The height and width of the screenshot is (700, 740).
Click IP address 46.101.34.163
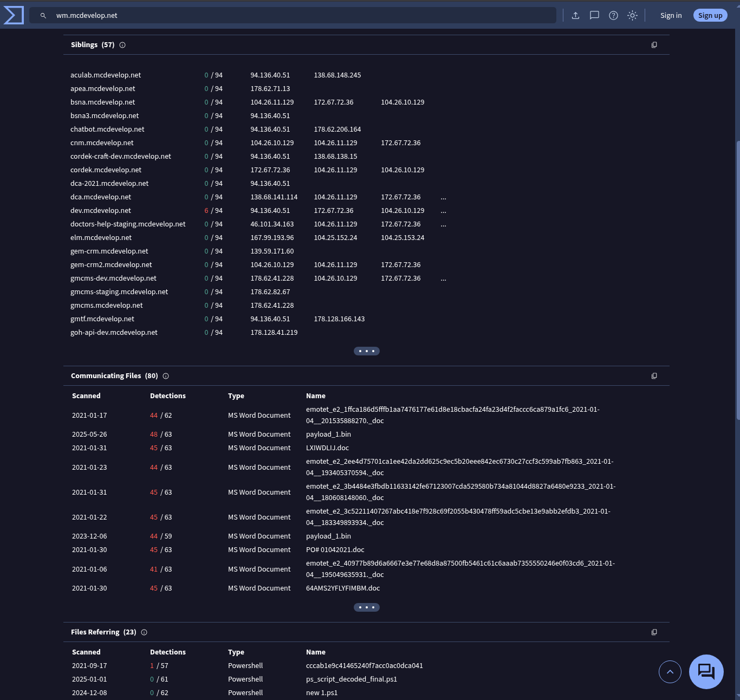[x=272, y=224]
